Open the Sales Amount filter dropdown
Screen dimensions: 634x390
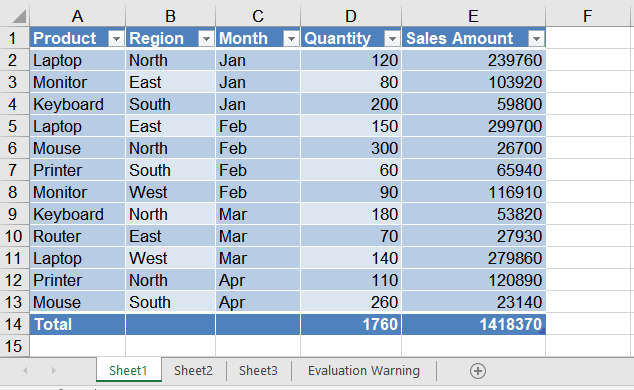click(x=536, y=39)
